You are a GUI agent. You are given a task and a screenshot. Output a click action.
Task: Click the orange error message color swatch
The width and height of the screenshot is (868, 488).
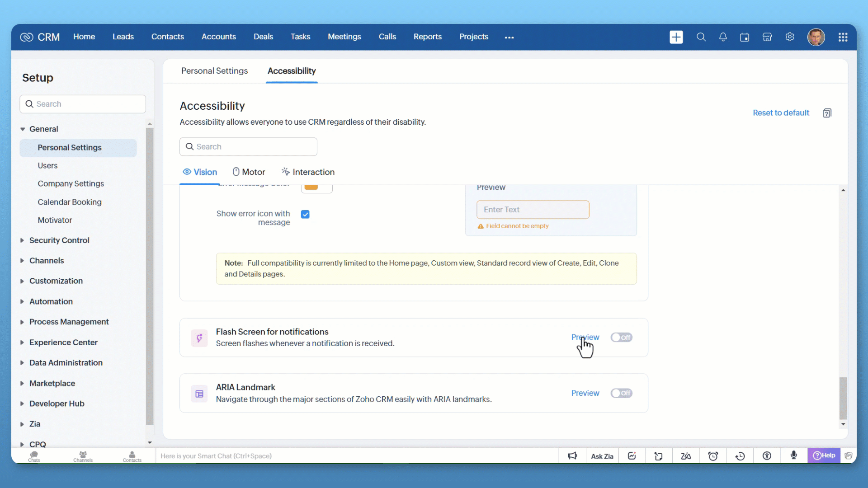click(x=311, y=187)
